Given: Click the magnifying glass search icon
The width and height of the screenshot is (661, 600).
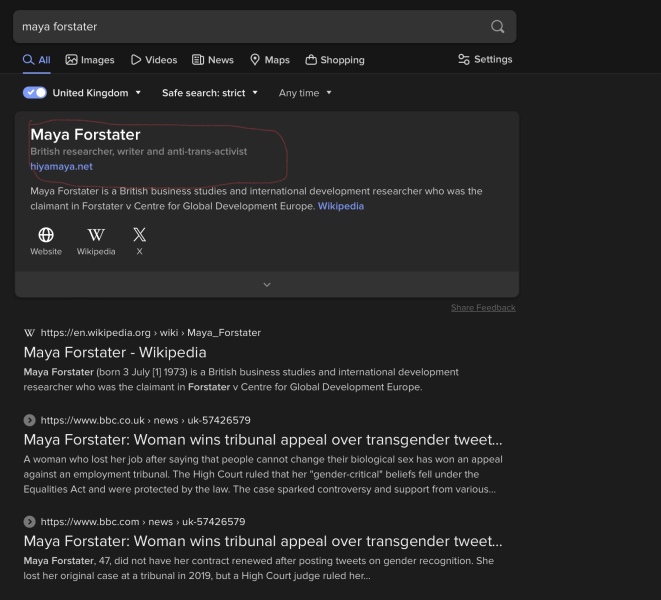Looking at the screenshot, I should (x=497, y=27).
